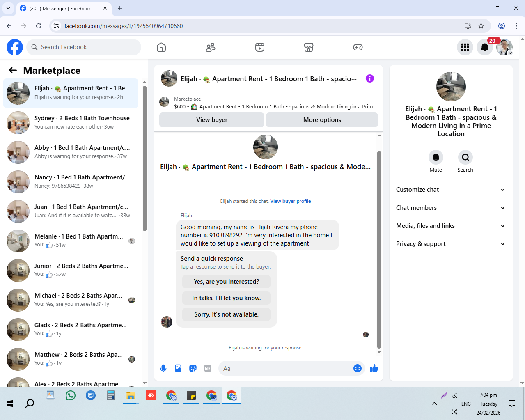Image resolution: width=525 pixels, height=420 pixels.
Task: Open Sydney's 2 Beds 1 Bath Townhouse chat
Action: tap(71, 123)
